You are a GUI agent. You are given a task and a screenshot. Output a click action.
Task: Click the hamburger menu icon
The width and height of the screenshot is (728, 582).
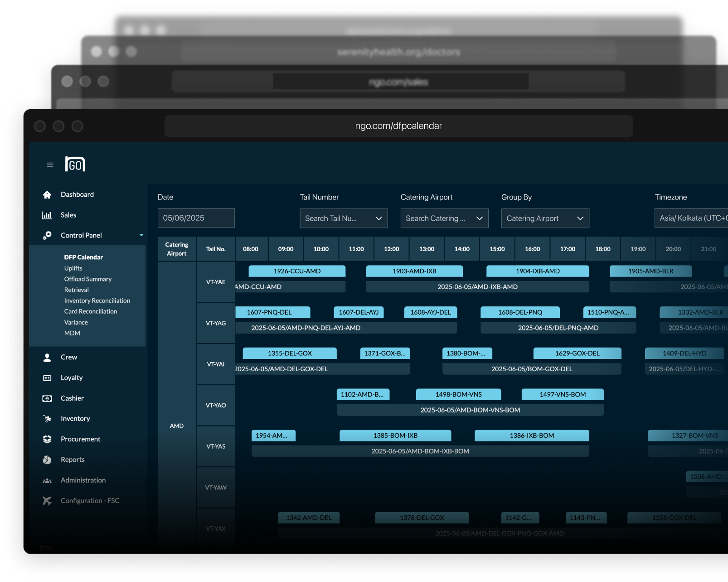click(x=50, y=165)
